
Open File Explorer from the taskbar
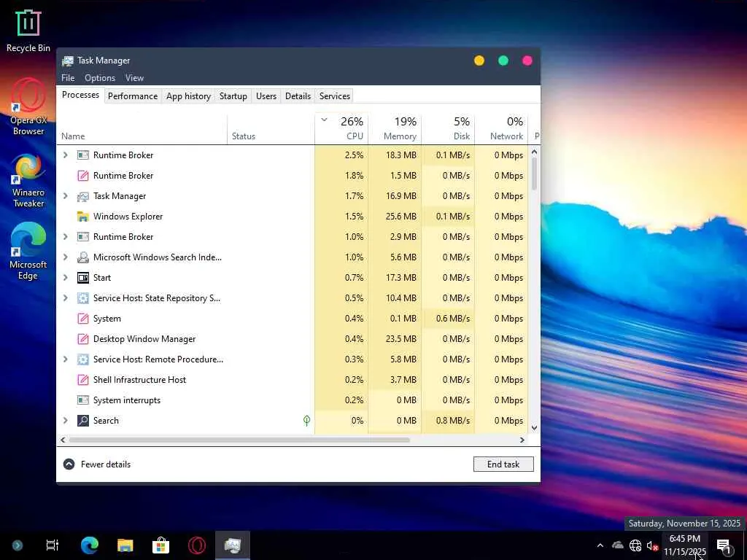125,545
